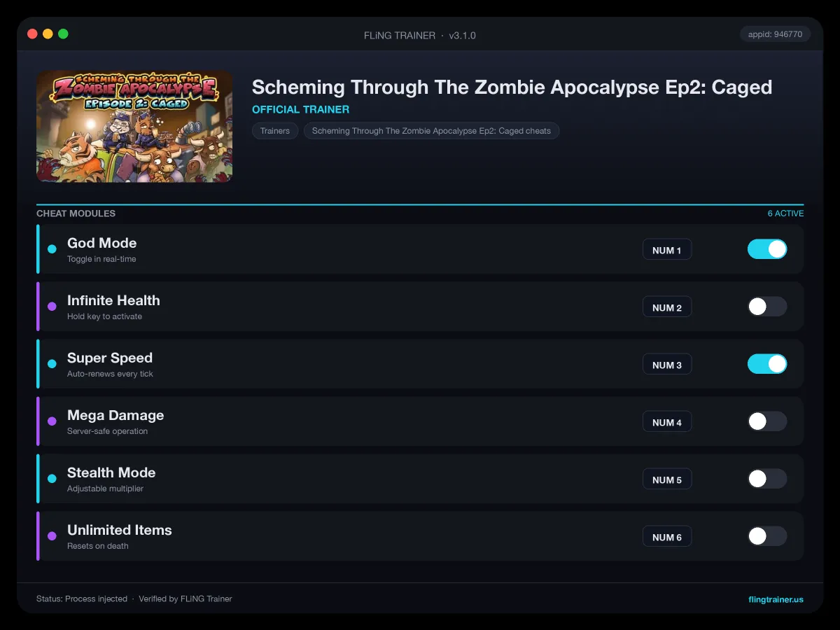Click the NUM 5 hotkey button
This screenshot has height=630, width=840.
click(x=667, y=479)
